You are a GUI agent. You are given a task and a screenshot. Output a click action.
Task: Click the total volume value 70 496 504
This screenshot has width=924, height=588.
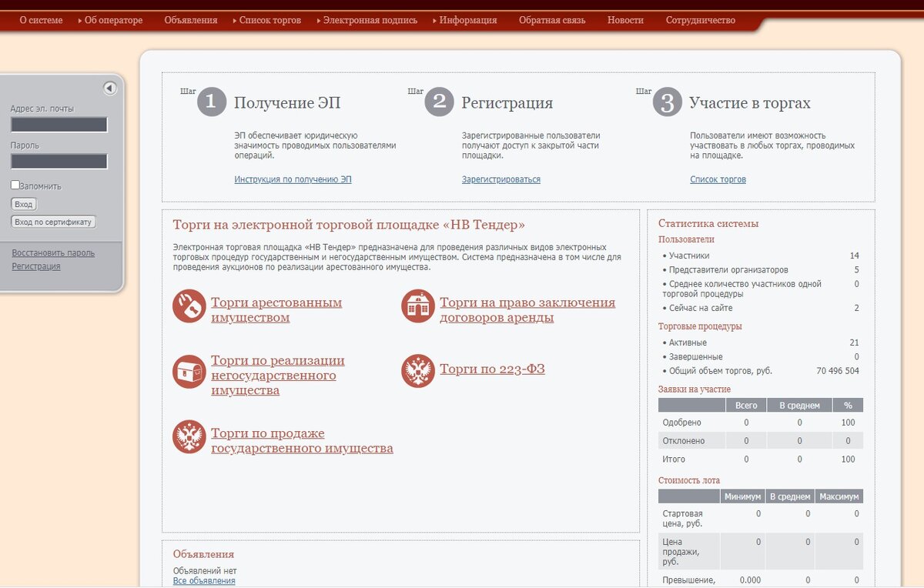point(838,371)
